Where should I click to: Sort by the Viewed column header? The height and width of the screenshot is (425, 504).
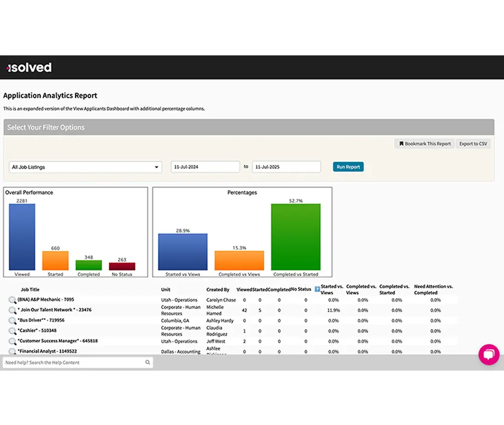(244, 289)
